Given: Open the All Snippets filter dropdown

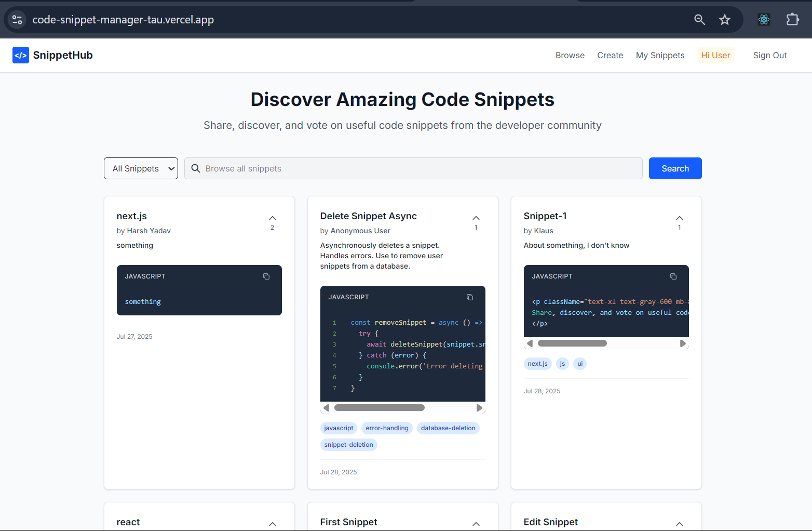Looking at the screenshot, I should 141,168.
